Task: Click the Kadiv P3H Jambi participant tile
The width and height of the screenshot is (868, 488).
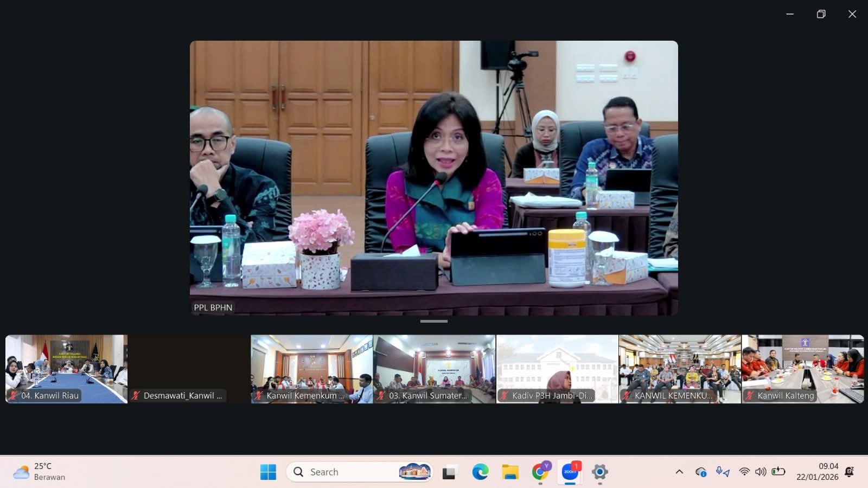Action: tap(557, 369)
